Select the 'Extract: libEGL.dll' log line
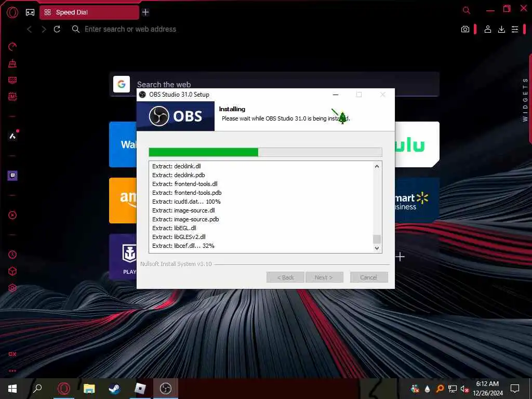The width and height of the screenshot is (532, 399). pos(174,228)
